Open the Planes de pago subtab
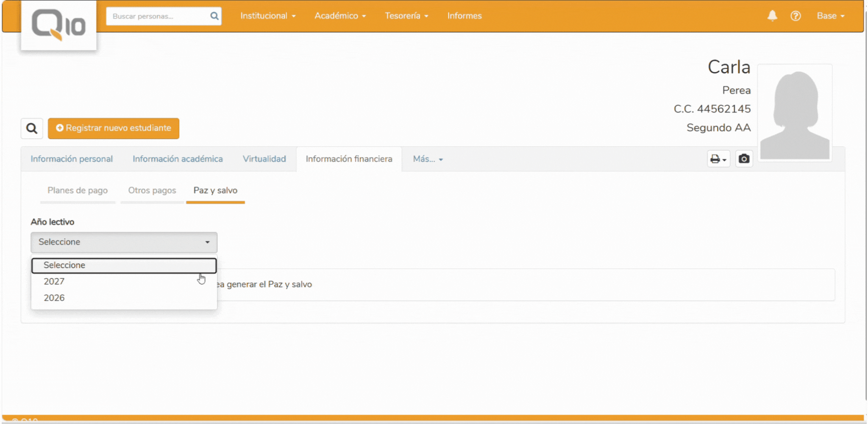Viewport: 868px width, 424px height. pyautogui.click(x=78, y=191)
